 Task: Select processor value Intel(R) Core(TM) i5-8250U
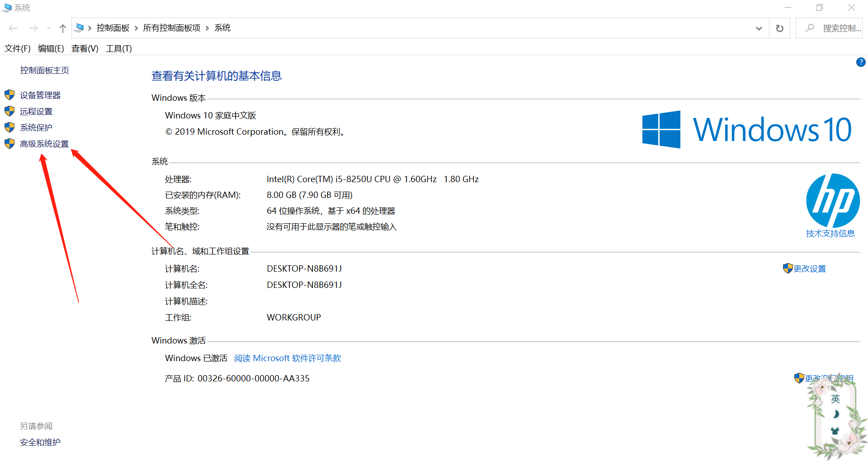(x=373, y=179)
